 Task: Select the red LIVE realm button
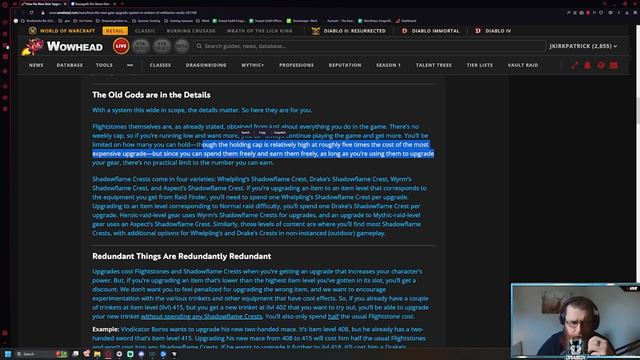click(x=121, y=46)
